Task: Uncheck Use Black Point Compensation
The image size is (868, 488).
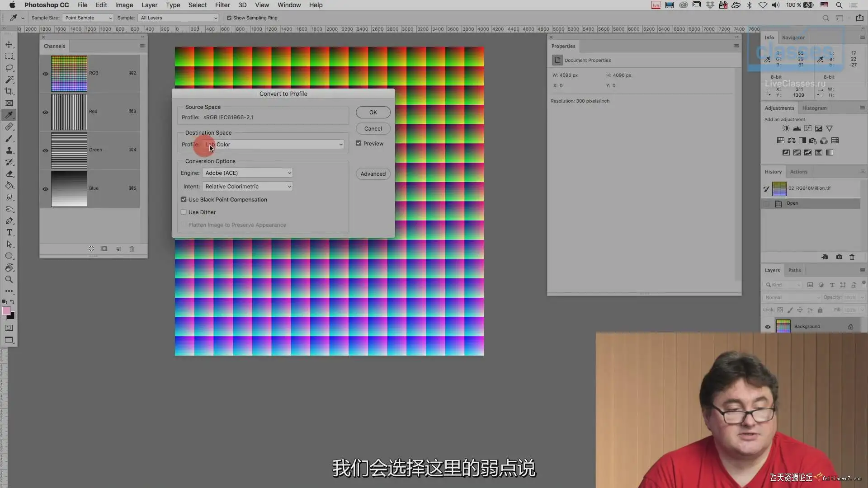Action: pos(184,199)
